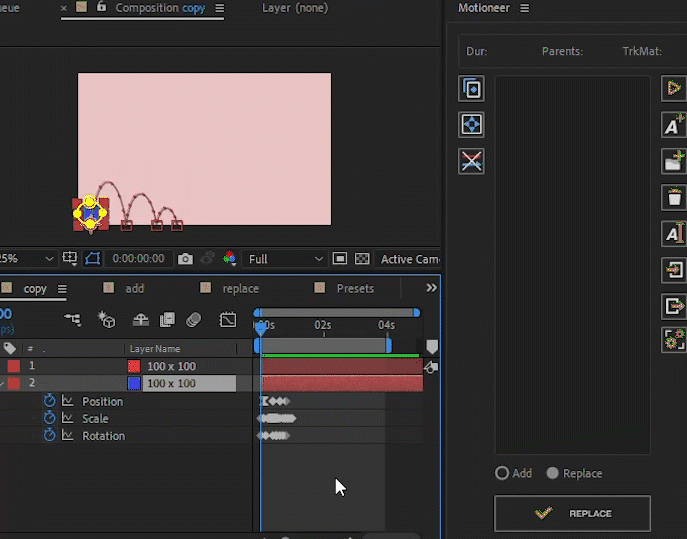Viewport: 687px width, 539px height.
Task: Select layer 1 named 100 x 100
Action: point(171,366)
